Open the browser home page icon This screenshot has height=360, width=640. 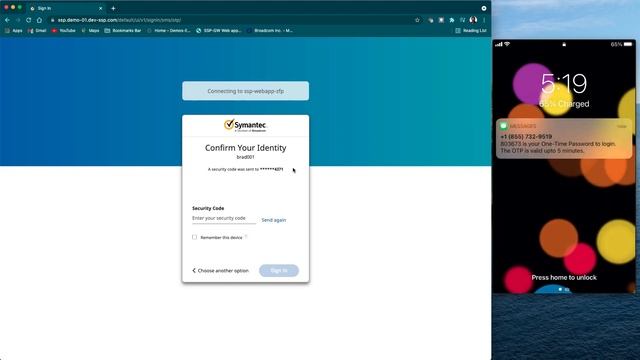point(39,20)
